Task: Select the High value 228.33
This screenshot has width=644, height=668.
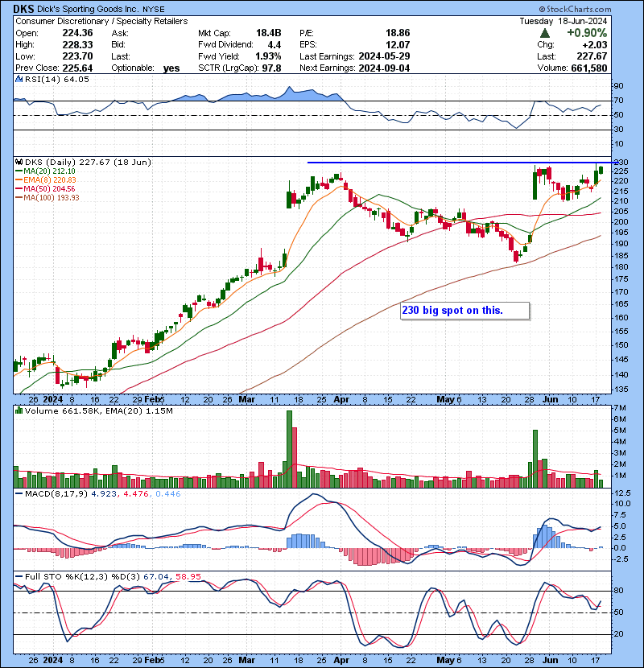Action: tap(77, 44)
